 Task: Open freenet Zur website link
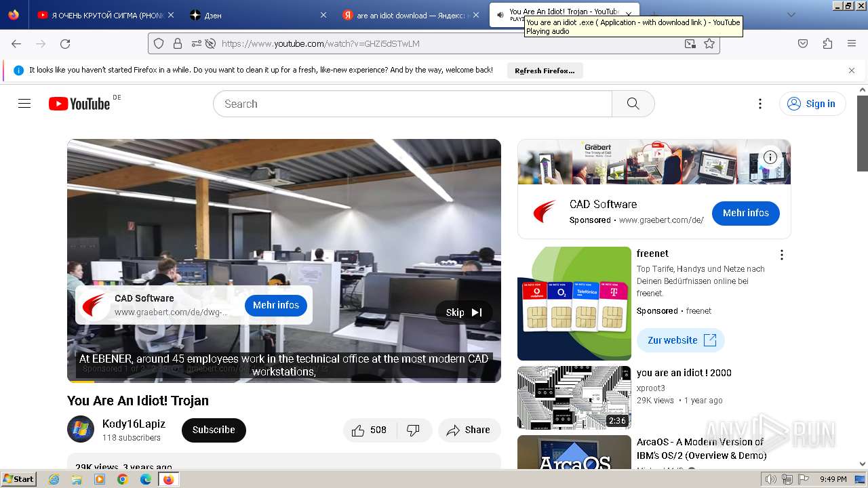681,340
